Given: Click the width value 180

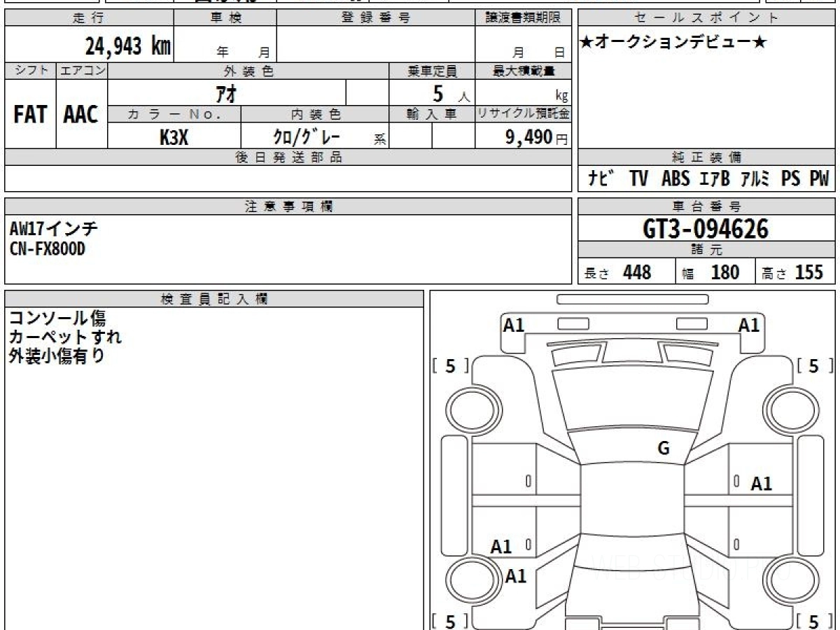Looking at the screenshot, I should (x=724, y=272).
